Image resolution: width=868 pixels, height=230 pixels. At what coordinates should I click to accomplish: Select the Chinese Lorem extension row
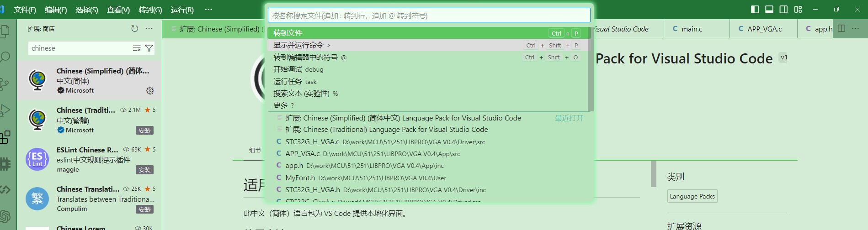tap(90, 227)
